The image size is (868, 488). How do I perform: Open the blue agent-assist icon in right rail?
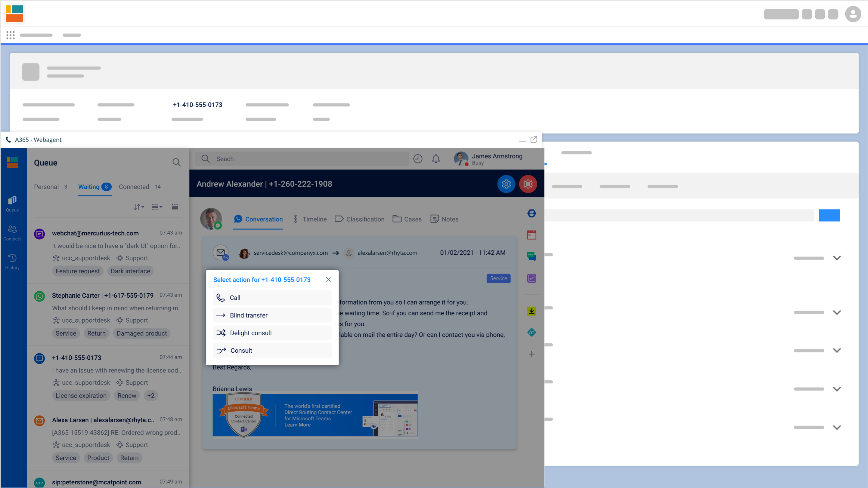[x=532, y=213]
